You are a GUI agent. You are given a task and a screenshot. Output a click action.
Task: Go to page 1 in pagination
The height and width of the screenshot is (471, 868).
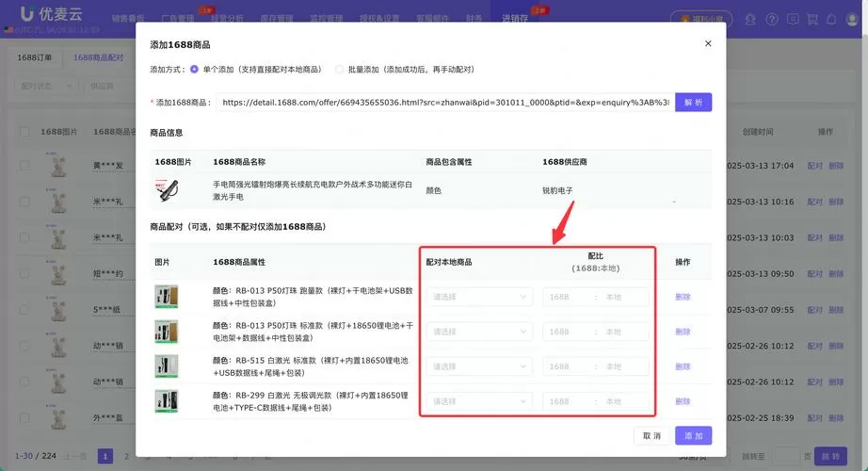pos(105,456)
